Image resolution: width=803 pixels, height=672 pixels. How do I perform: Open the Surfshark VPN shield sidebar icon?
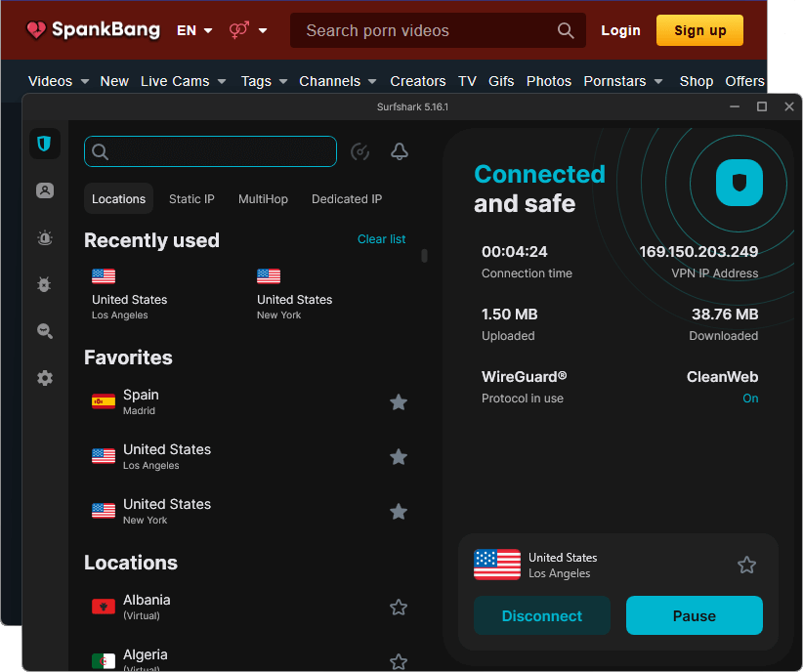point(45,144)
